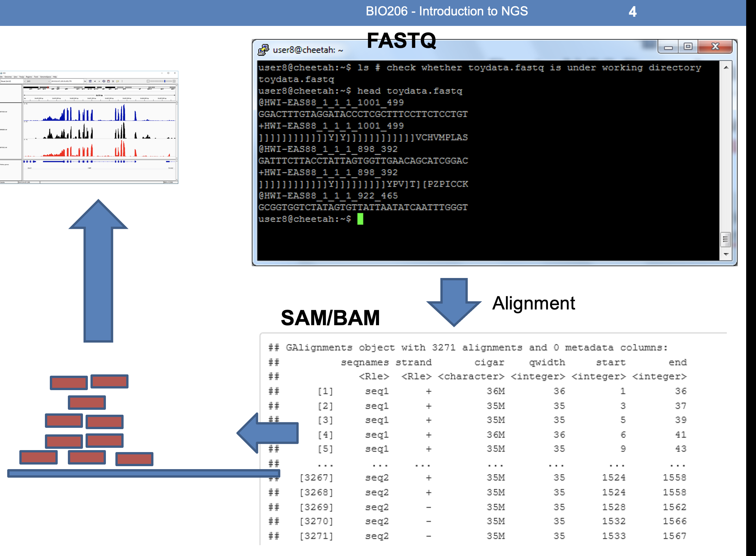Screen dimensions: 756x556
Task: Click the IGV resize tracks to fit icon
Action: pos(113,81)
